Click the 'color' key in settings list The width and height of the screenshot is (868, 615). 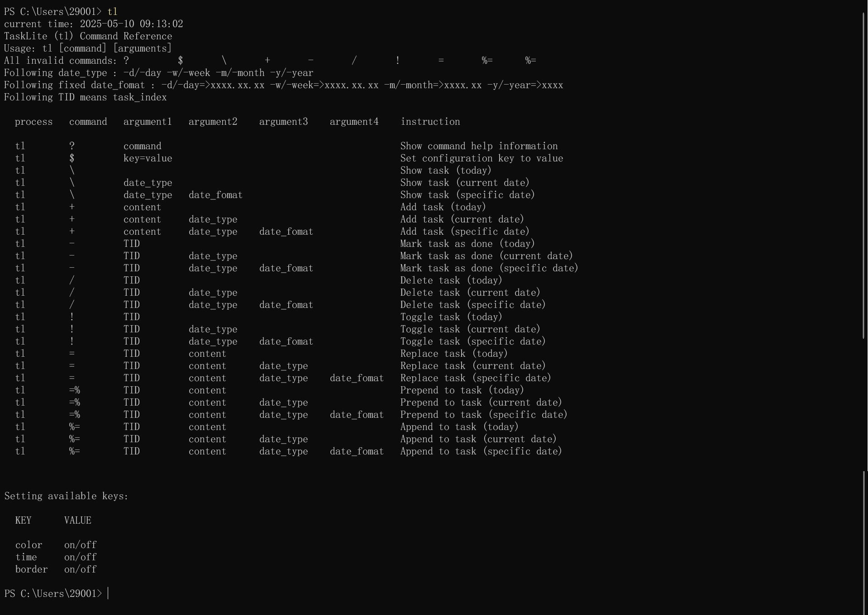[x=29, y=545]
